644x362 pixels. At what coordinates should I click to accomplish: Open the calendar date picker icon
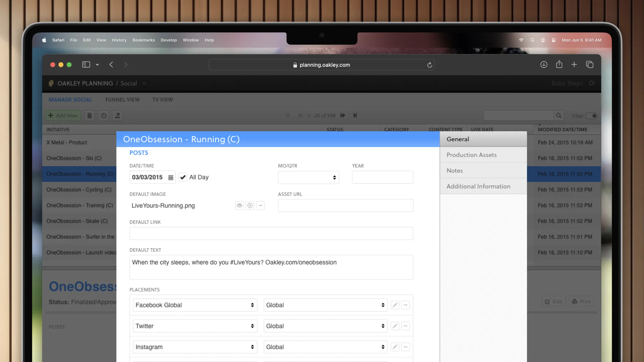tap(170, 178)
